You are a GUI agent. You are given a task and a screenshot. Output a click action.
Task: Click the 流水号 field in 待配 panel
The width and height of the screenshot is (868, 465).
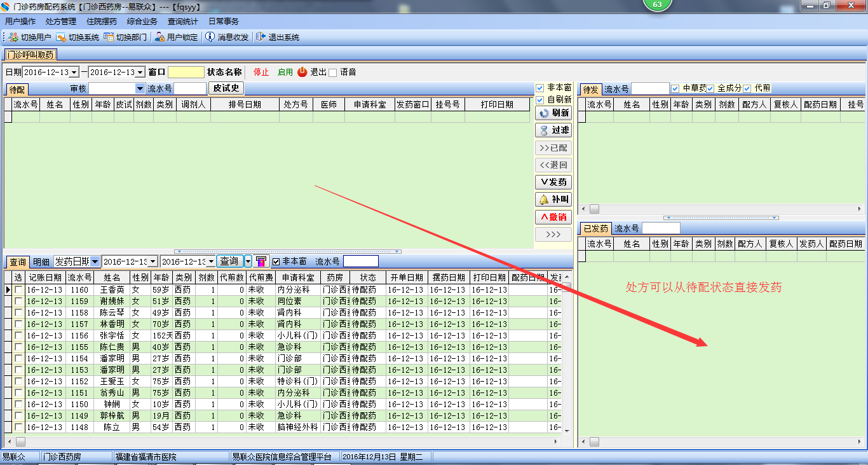tap(190, 88)
